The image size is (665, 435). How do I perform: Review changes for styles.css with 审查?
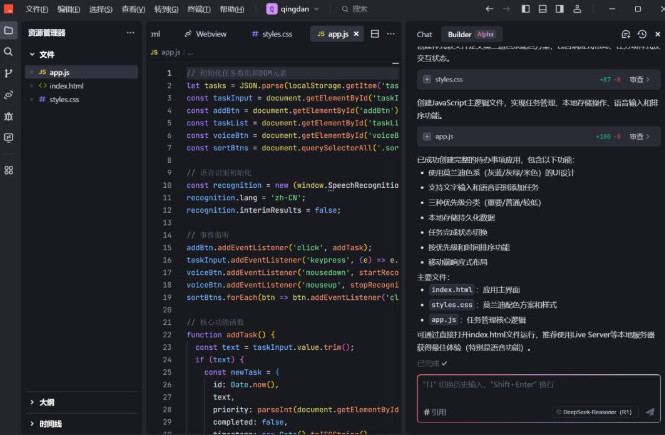639,79
